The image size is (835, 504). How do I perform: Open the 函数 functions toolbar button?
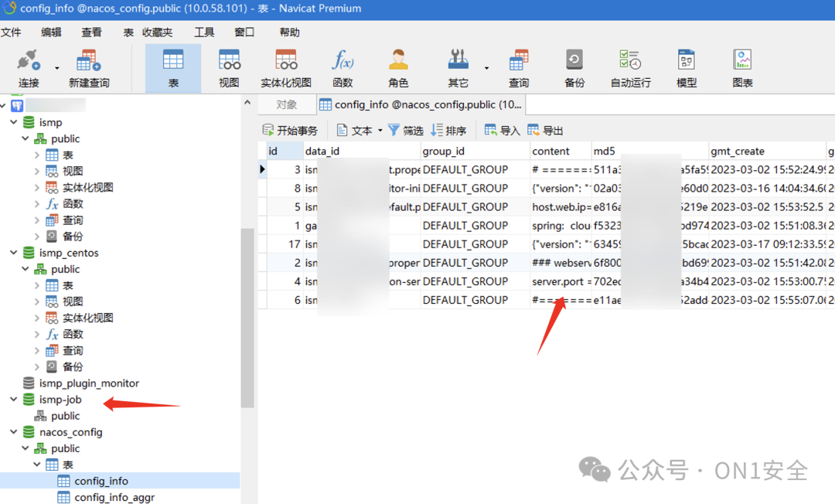[343, 68]
